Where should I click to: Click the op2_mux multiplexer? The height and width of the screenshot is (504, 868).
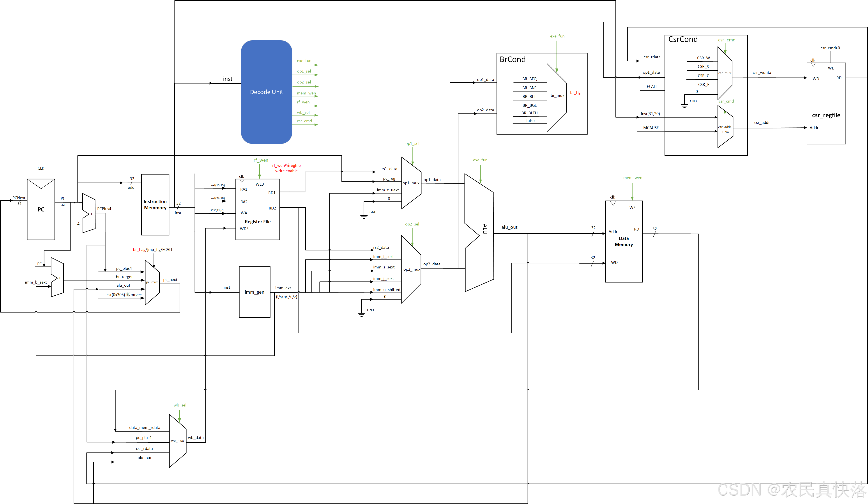click(x=411, y=269)
